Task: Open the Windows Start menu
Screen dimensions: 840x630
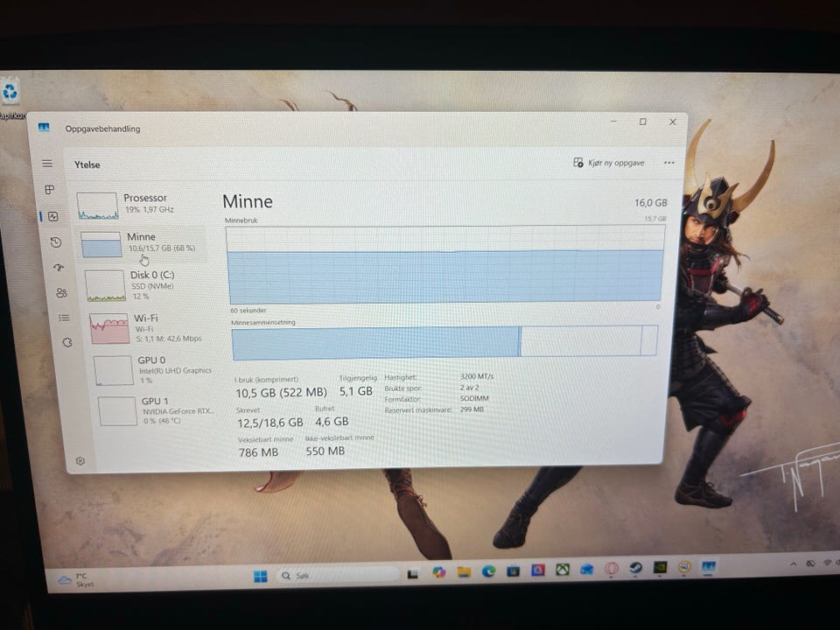Action: click(261, 576)
